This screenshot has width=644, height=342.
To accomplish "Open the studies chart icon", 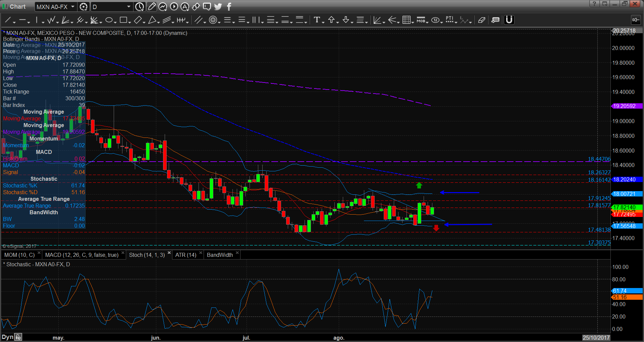I will pyautogui.click(x=163, y=6).
